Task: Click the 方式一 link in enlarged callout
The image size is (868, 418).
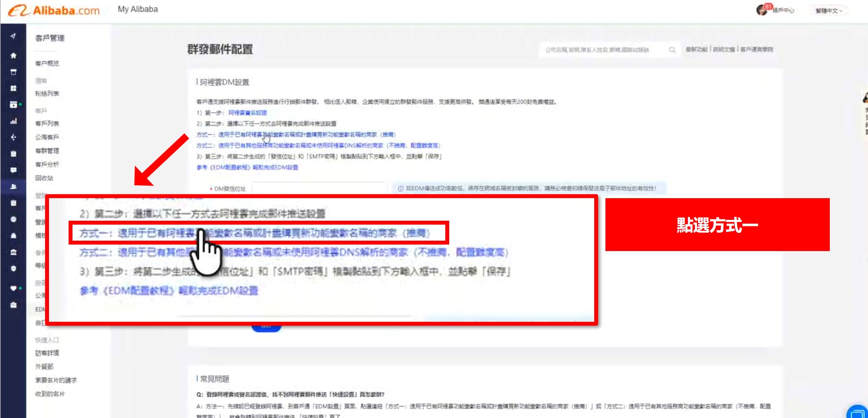Action: [254, 233]
